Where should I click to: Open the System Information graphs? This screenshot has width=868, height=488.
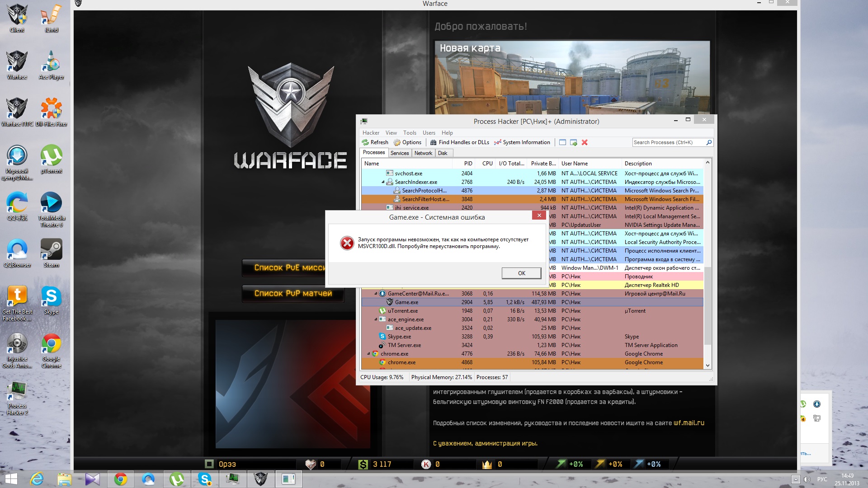tap(522, 142)
